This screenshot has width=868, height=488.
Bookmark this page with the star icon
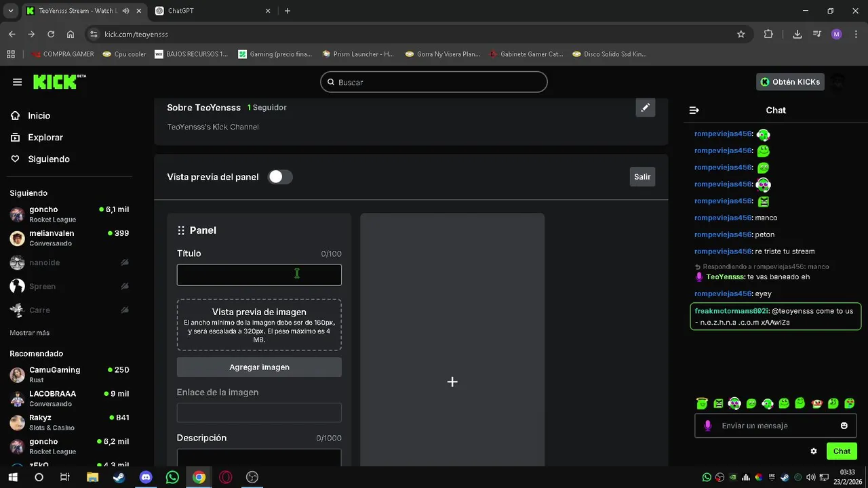pyautogui.click(x=741, y=34)
